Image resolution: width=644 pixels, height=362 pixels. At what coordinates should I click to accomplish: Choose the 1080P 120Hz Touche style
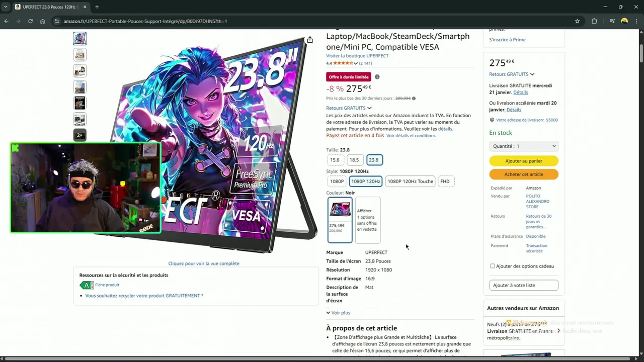410,182
